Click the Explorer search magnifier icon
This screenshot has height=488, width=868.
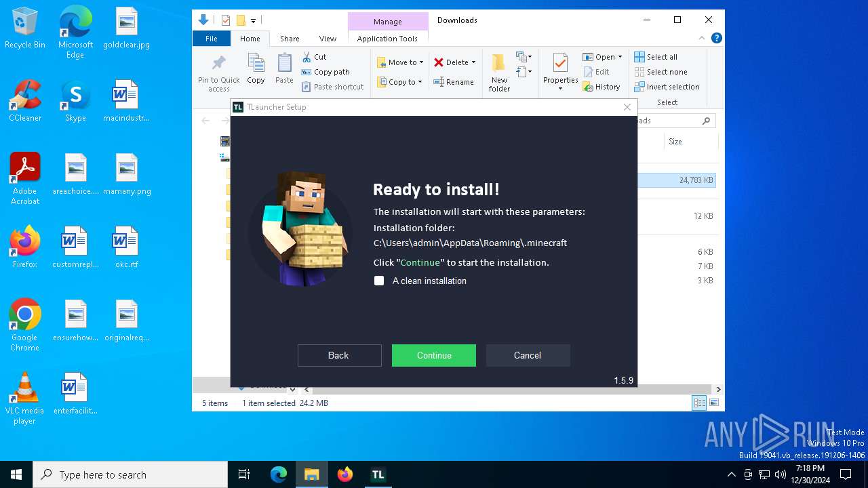point(706,121)
